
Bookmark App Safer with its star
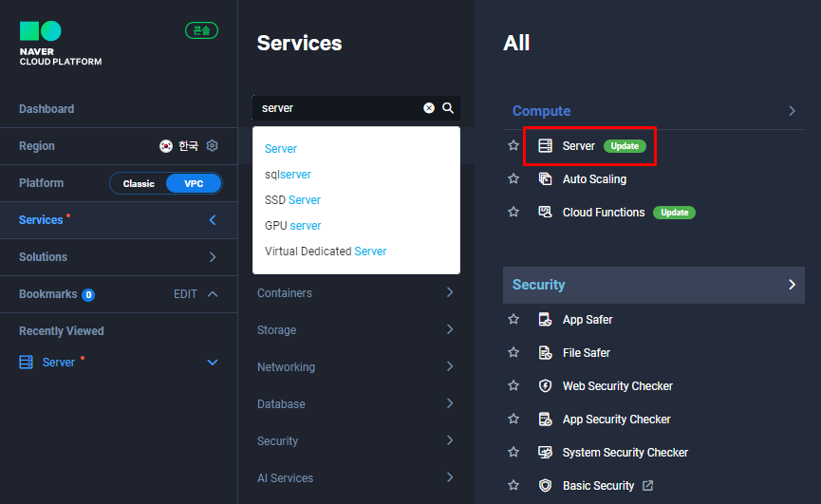point(513,319)
